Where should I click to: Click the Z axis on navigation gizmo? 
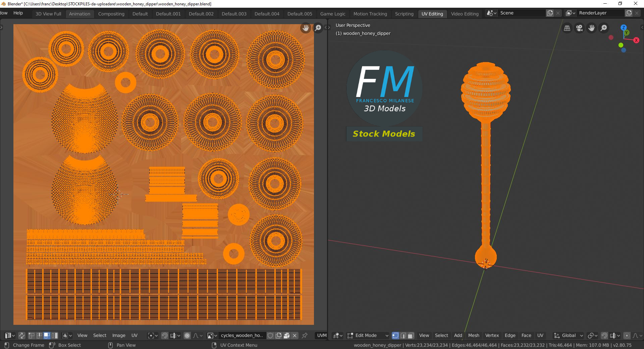coord(624,28)
